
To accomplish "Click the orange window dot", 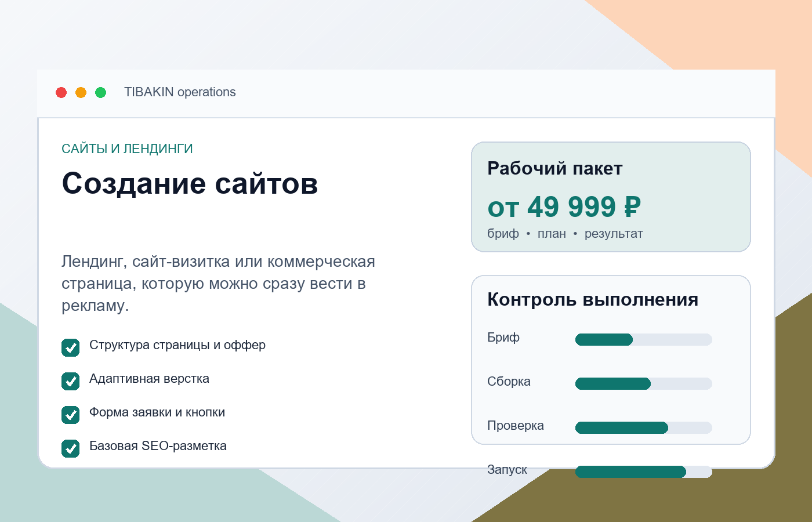I will 81,92.
